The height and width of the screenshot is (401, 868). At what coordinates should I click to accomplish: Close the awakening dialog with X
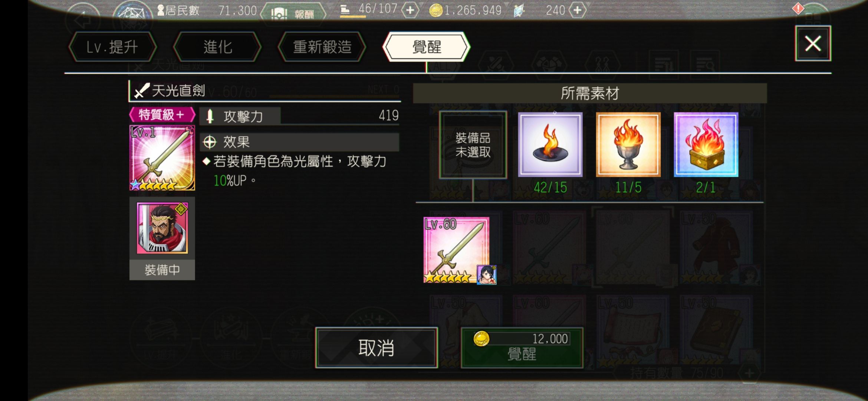click(x=813, y=43)
